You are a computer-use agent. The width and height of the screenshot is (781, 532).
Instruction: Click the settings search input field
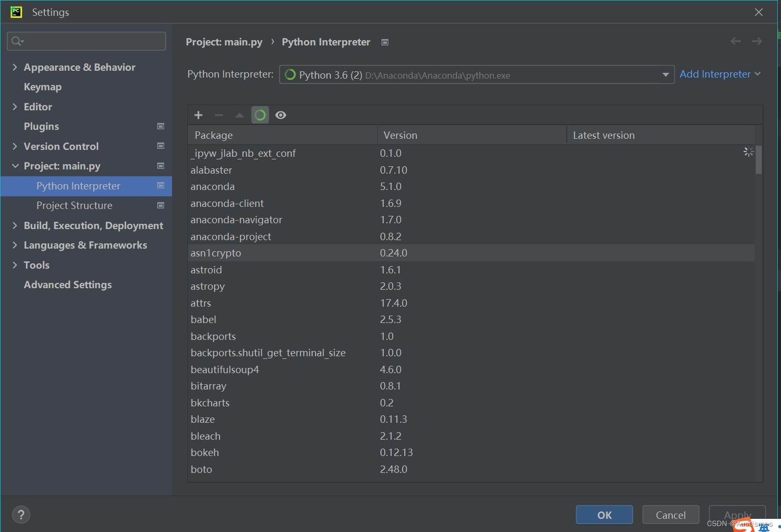(87, 41)
